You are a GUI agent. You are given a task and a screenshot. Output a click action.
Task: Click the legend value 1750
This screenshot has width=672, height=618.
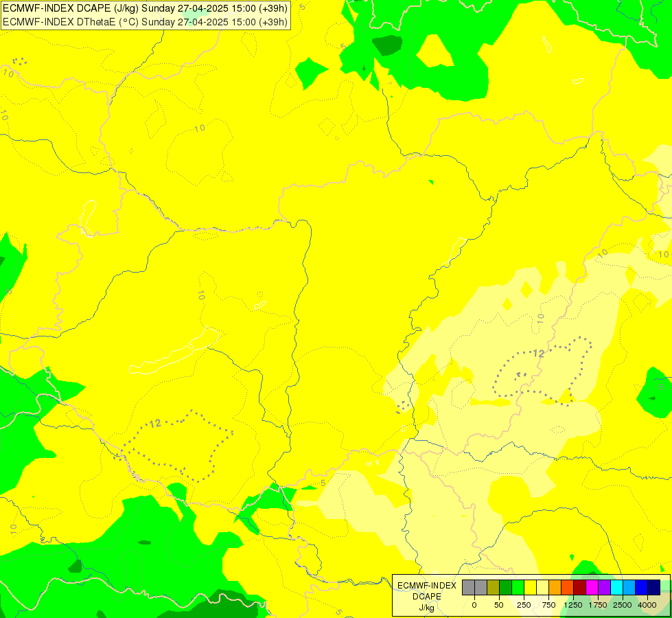click(x=598, y=605)
